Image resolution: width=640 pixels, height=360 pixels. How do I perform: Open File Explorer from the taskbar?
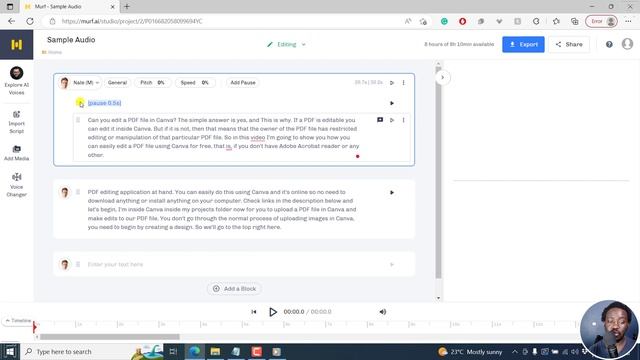pos(215,351)
